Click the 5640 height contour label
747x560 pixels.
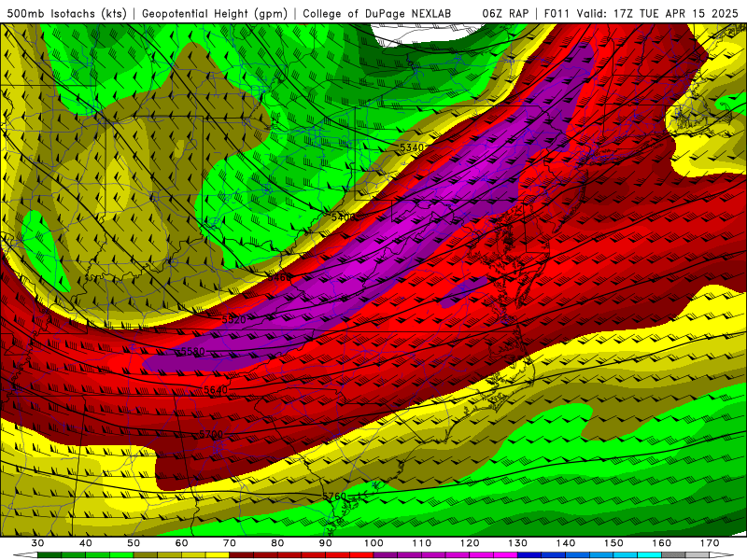pos(216,390)
